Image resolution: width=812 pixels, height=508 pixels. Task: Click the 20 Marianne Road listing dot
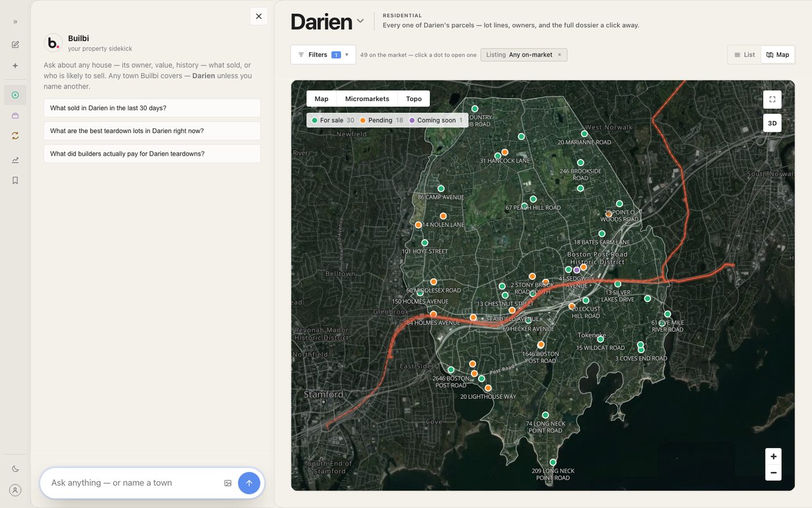tap(584, 134)
